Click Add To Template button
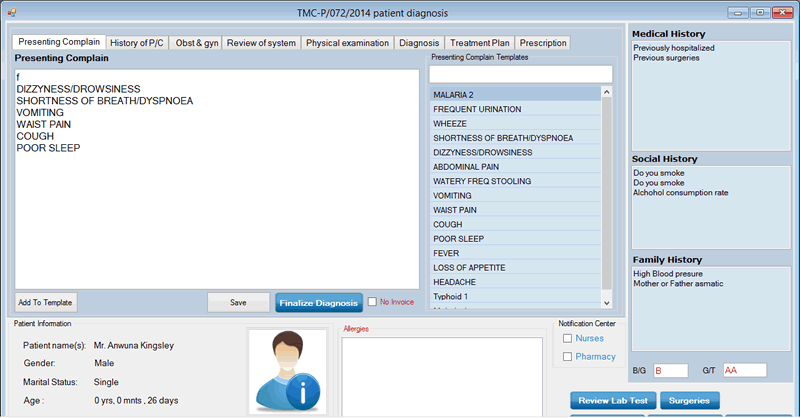The image size is (800, 418). 46,302
